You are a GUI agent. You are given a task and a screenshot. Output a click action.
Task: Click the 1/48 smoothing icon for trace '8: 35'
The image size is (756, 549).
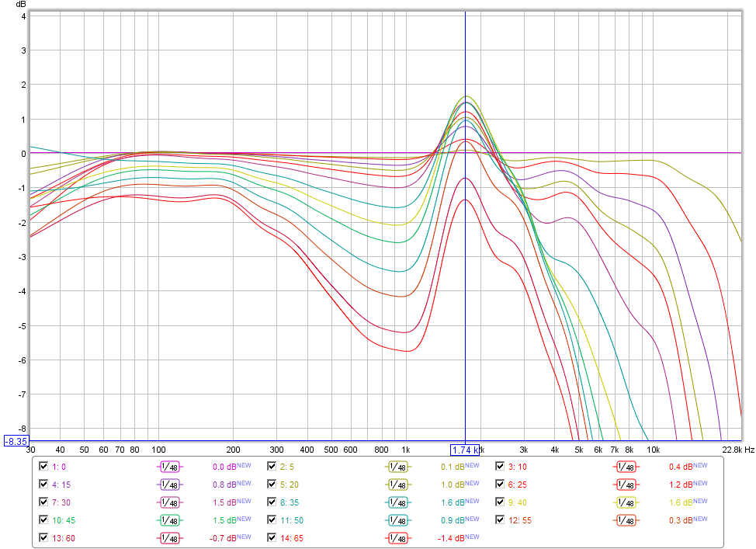pos(397,502)
